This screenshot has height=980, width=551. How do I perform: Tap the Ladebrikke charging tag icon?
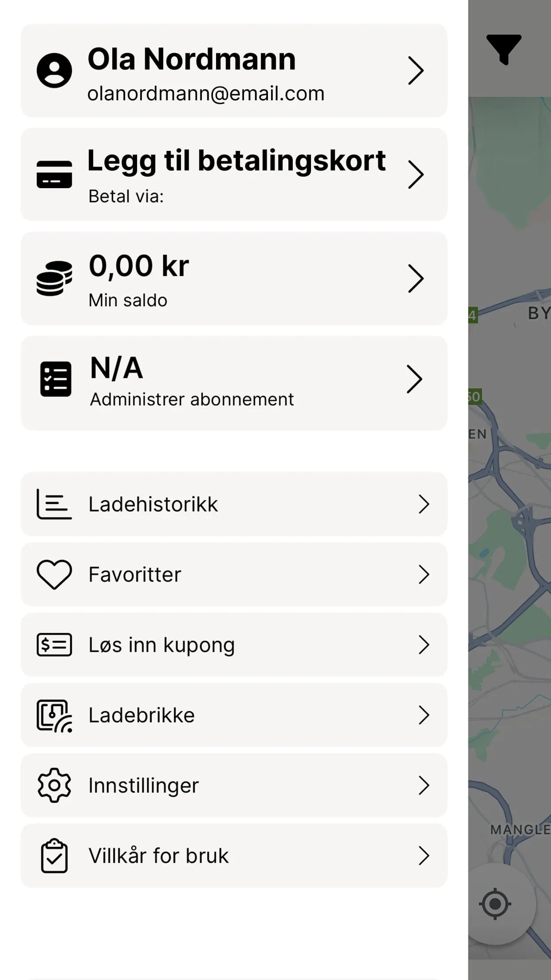click(x=54, y=715)
